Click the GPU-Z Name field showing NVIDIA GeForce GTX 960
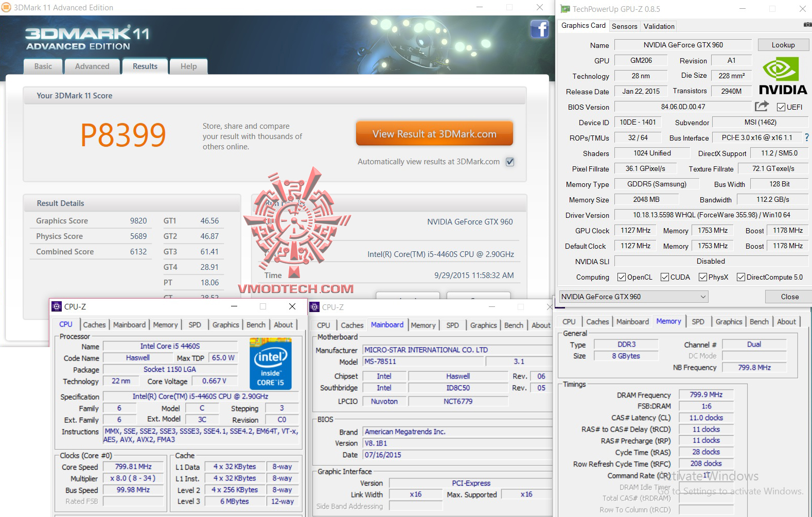 (x=683, y=45)
